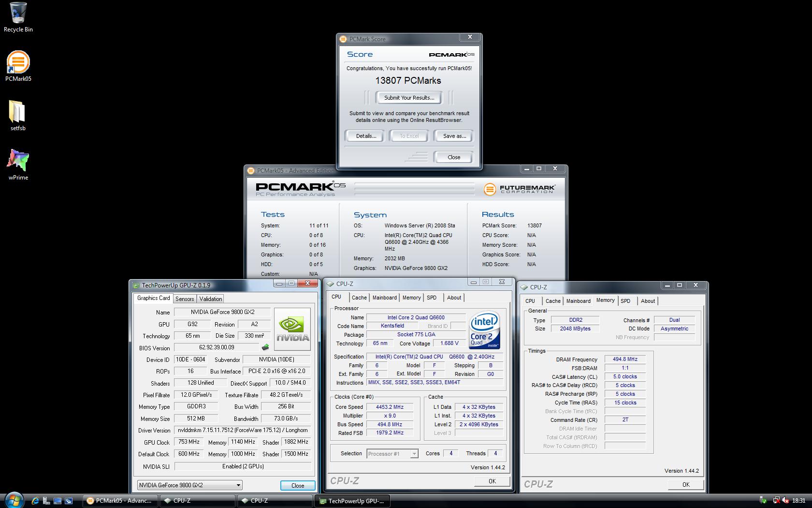812x508 pixels.
Task: Click the Details... button
Action: pos(366,136)
